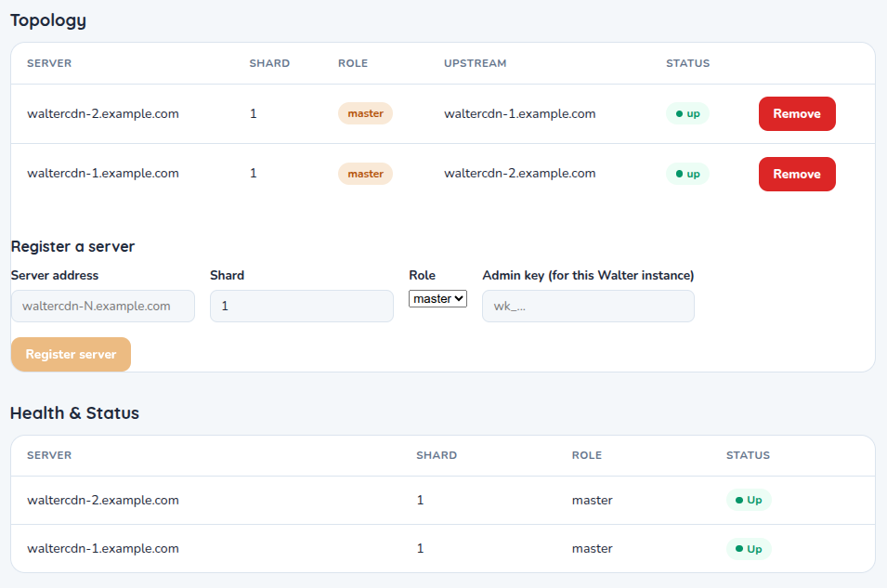Select waltercdn-1.example.com in the Topology SERVER column
The width and height of the screenshot is (887, 588).
pos(103,173)
